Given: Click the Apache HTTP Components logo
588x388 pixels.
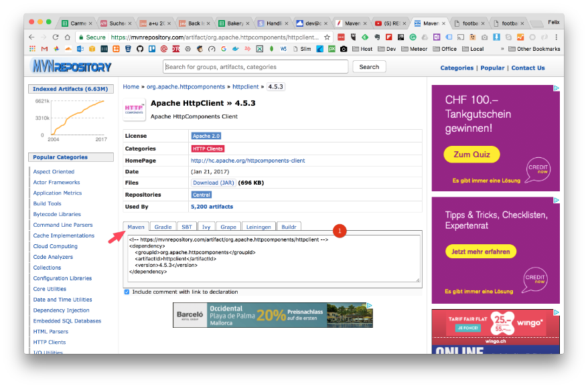Looking at the screenshot, I should pos(135,110).
